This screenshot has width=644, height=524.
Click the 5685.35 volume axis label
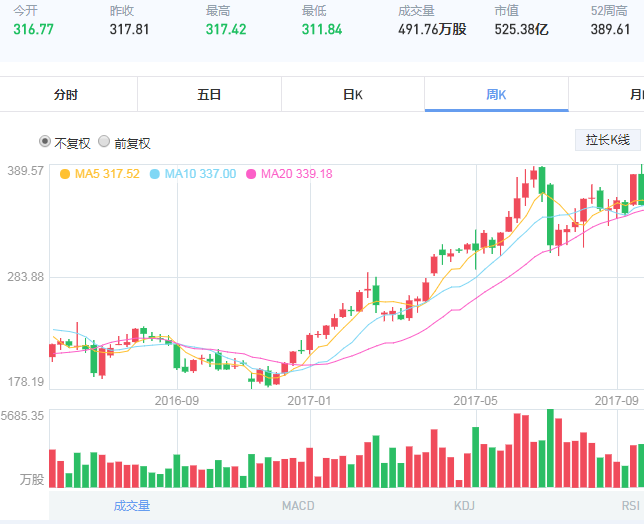[x=22, y=416]
